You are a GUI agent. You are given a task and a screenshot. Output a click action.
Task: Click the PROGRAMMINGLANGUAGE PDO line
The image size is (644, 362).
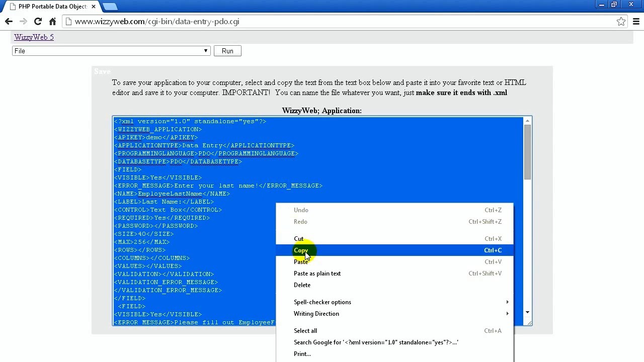tap(206, 153)
